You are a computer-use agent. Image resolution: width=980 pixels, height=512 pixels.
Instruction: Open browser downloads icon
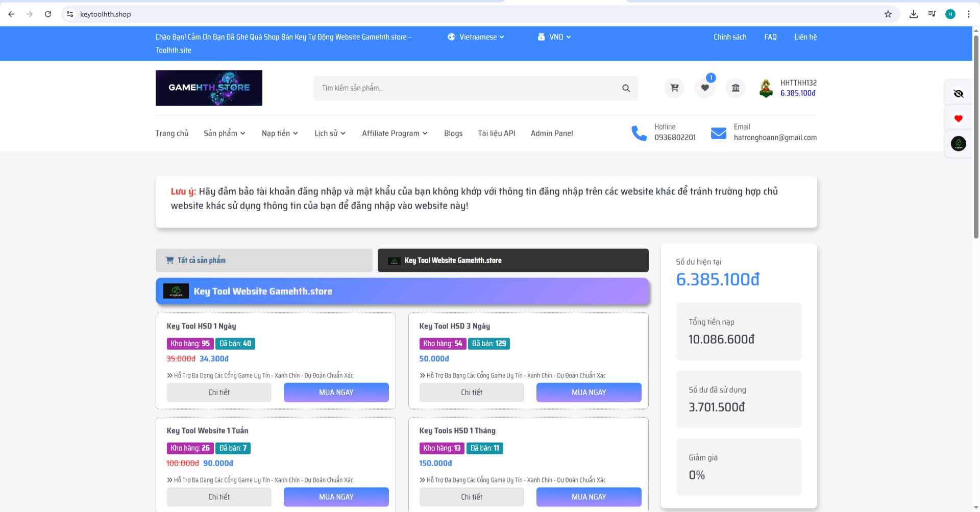click(x=914, y=14)
